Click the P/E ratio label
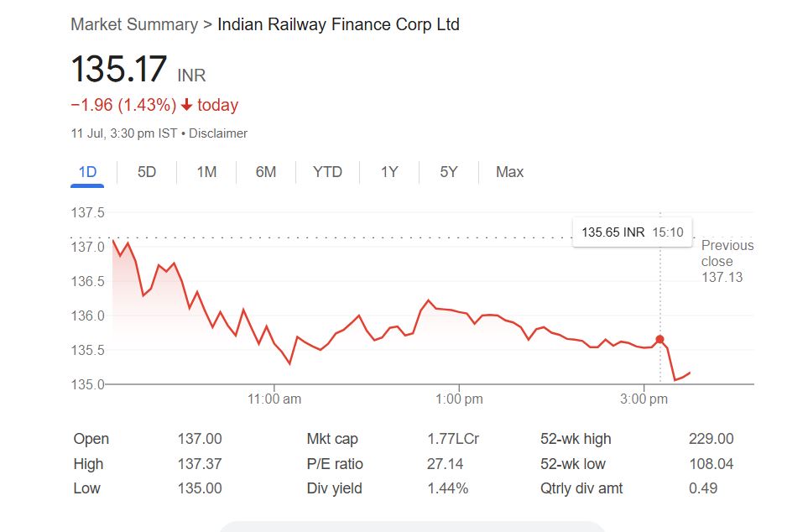This screenshot has width=808, height=532. point(335,464)
